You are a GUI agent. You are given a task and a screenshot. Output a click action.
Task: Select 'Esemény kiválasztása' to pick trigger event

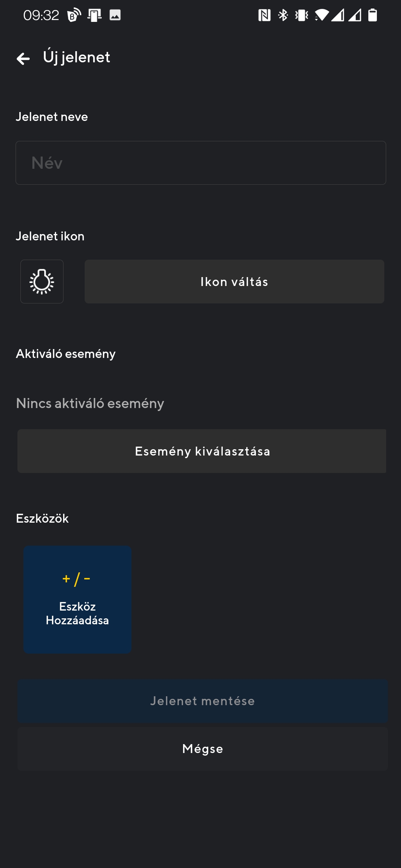pos(202,451)
